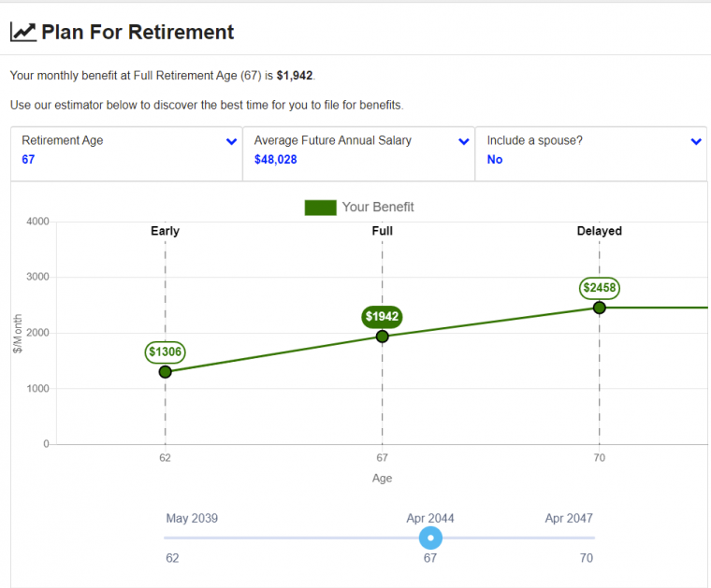Click the highlighted $1942 value label
711x588 pixels.
382,317
